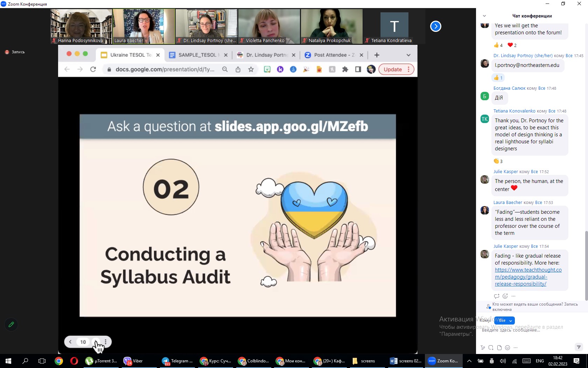Click the green annotation pencil icon
Screen dimensions: 588x368
(11, 325)
